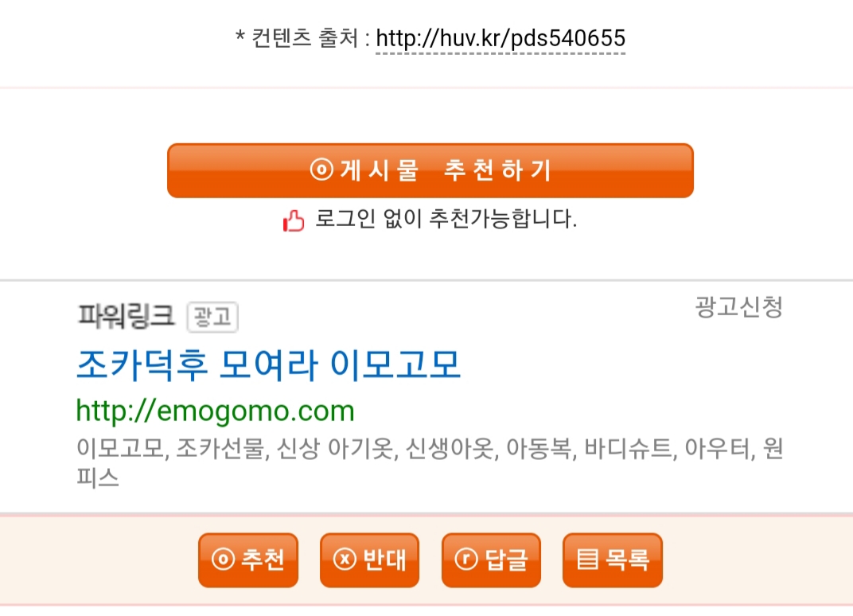Click the red thumbs-up icon
Viewport: 853px width, 616px height.
pyautogui.click(x=294, y=220)
